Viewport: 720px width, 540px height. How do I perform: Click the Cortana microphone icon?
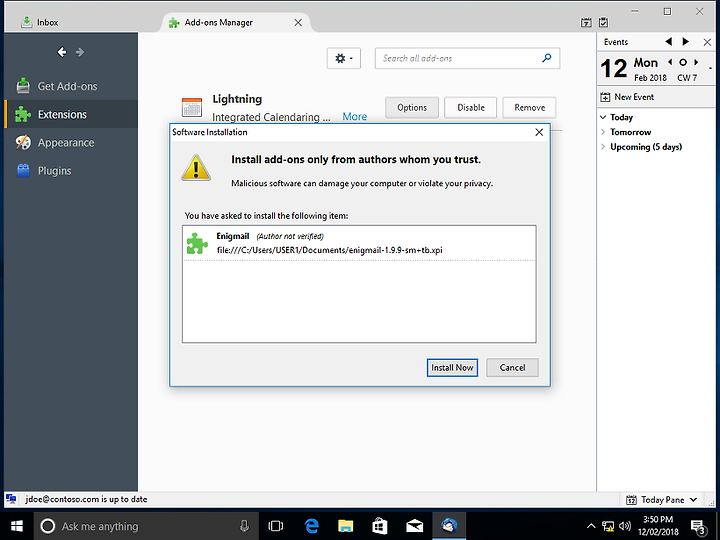[244, 526]
